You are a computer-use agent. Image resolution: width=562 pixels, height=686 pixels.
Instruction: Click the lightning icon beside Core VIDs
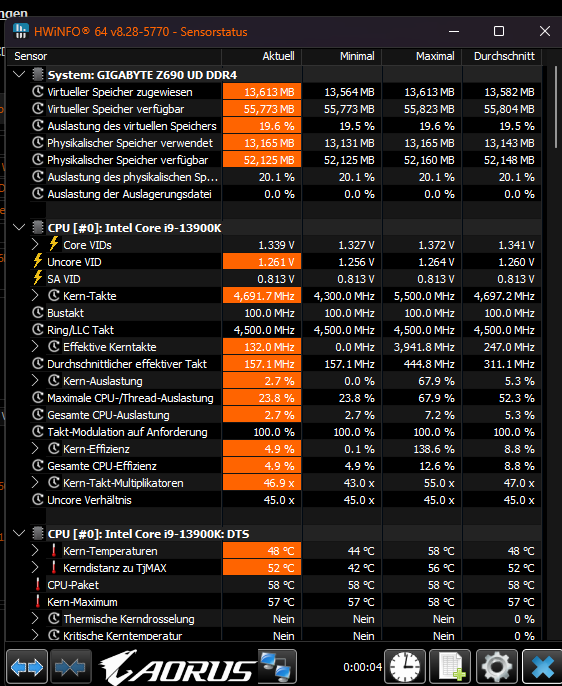54,244
